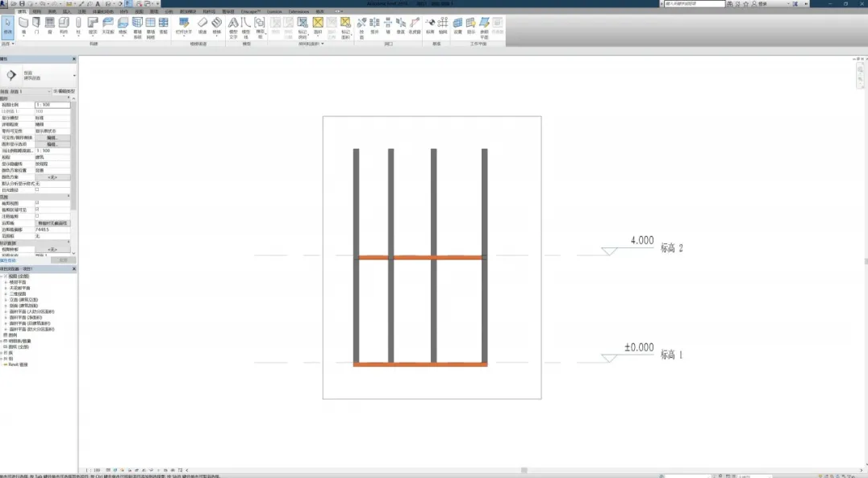The image size is (868, 478).
Task: Click 编辑 button for 图形显示选项
Action: pos(52,144)
